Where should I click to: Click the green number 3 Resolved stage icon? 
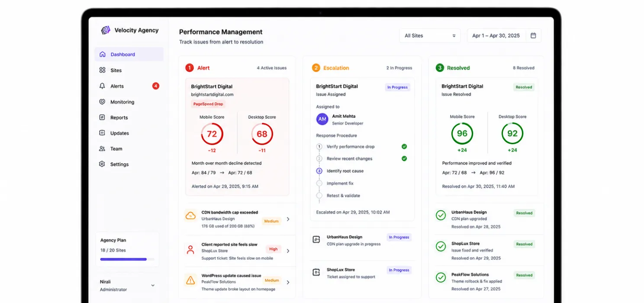tap(440, 68)
